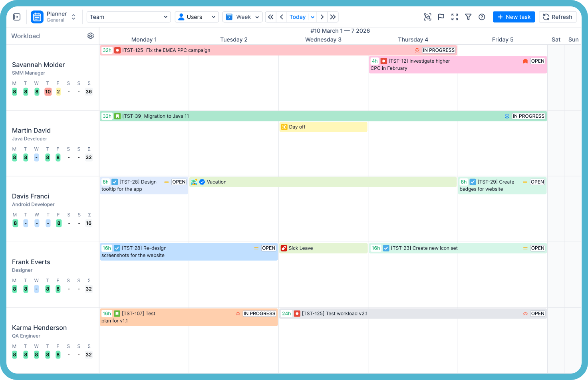Open the Users dropdown
Viewport: 588px width, 380px height.
pos(197,17)
